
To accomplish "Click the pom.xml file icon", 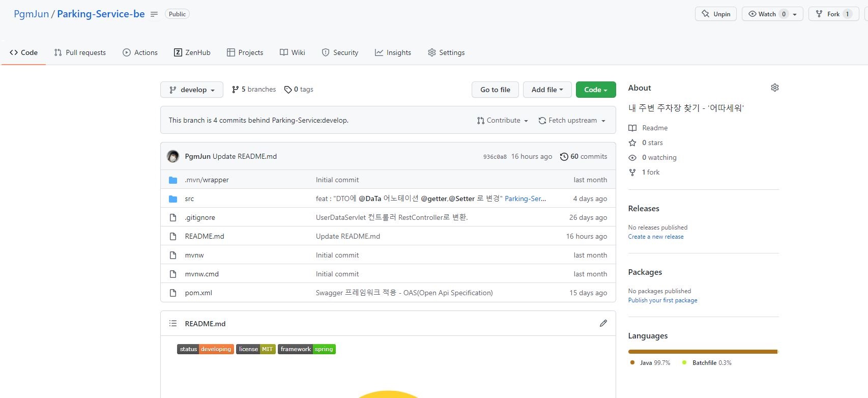I will coord(173,293).
